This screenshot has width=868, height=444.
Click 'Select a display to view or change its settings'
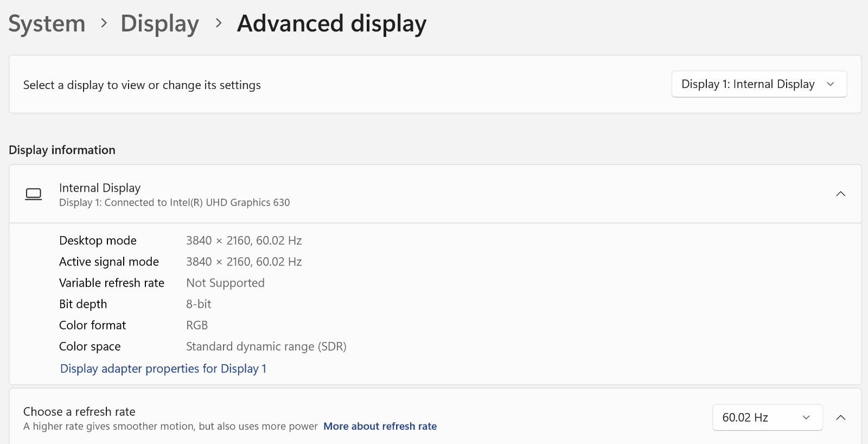pos(142,85)
